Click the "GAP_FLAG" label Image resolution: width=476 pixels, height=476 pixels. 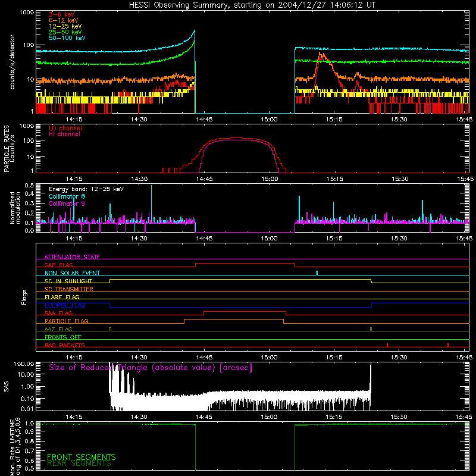58,265
